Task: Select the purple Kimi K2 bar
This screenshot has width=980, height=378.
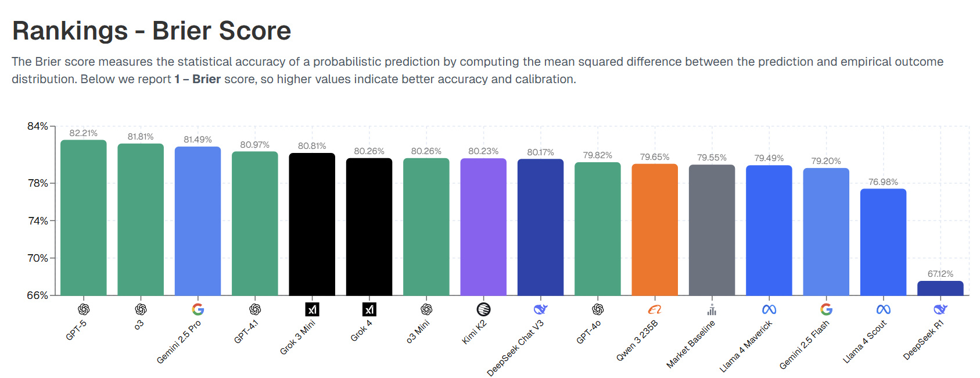Action: click(x=483, y=227)
